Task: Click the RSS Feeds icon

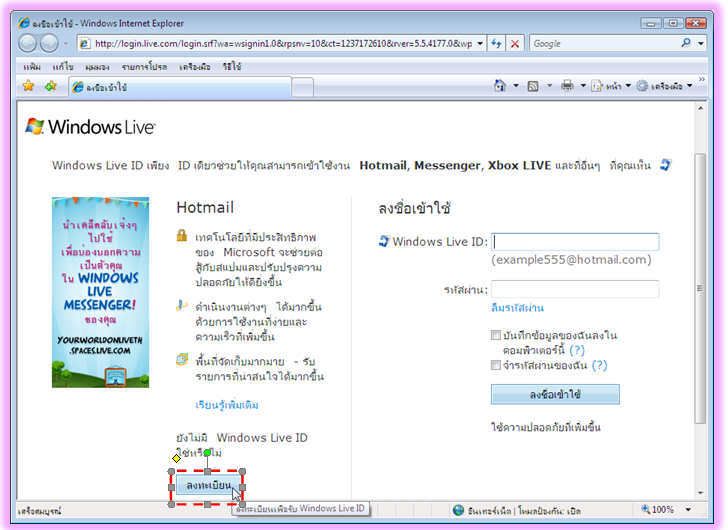Action: (x=533, y=86)
